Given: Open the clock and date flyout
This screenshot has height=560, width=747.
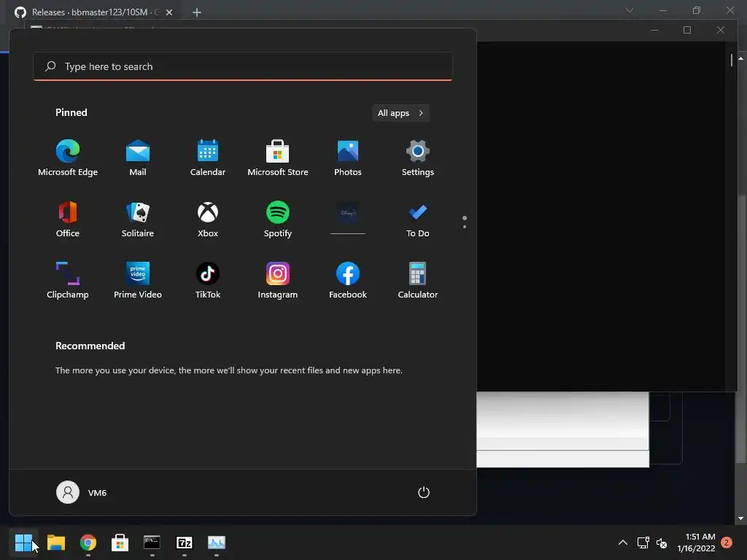Looking at the screenshot, I should (696, 542).
